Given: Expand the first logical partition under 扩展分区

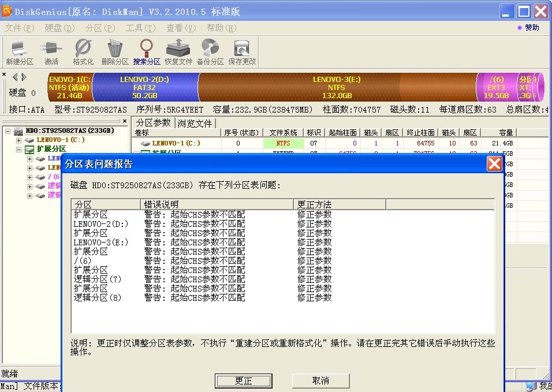Looking at the screenshot, I should 29,159.
